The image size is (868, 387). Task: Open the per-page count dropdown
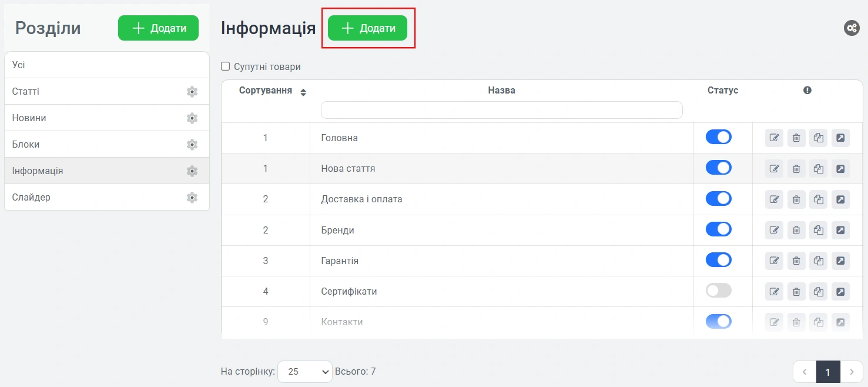[x=304, y=372]
